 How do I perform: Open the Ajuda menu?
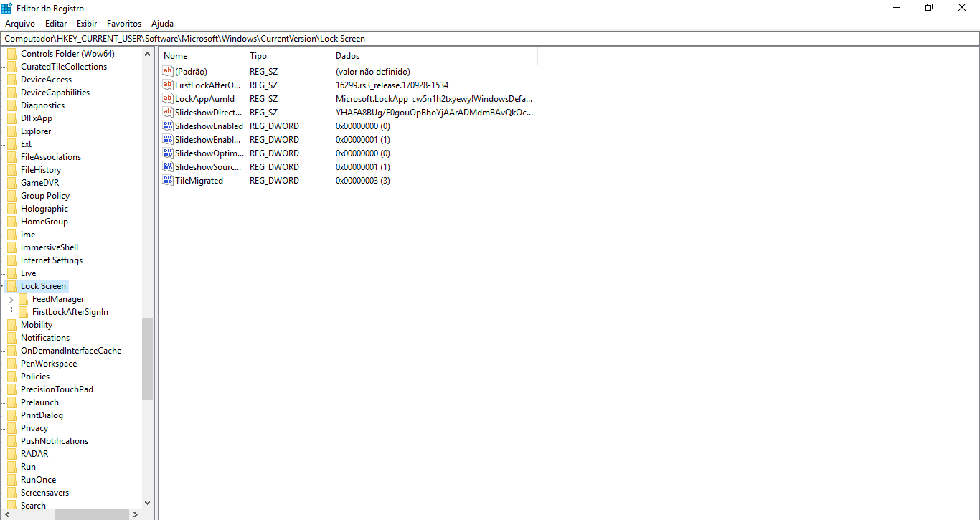pos(162,24)
